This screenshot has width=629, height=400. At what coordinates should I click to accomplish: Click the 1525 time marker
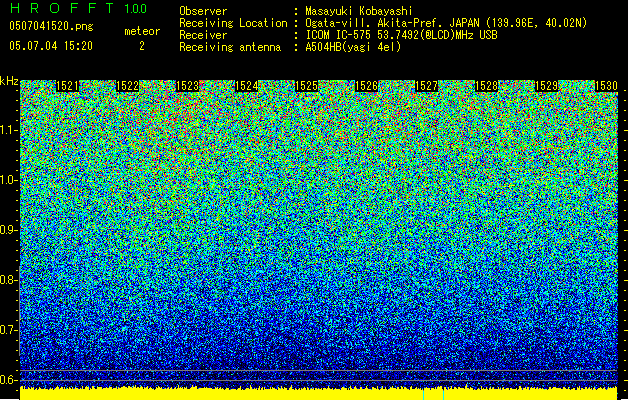pos(307,86)
